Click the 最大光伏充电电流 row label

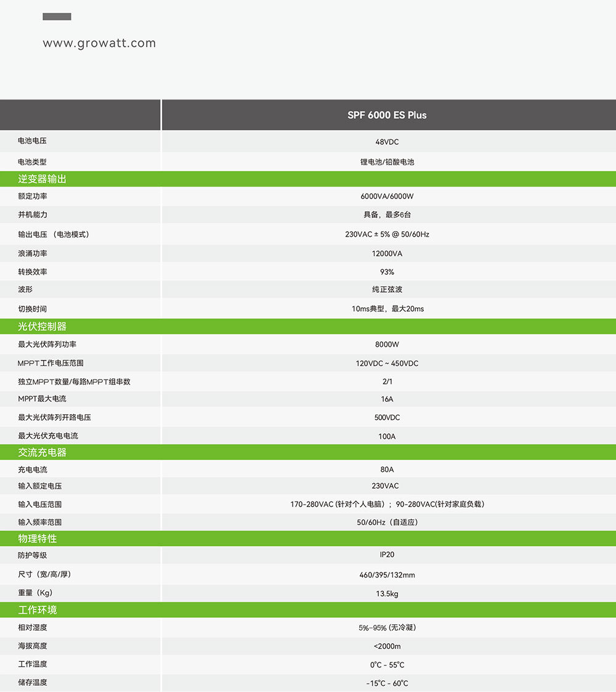pos(47,436)
